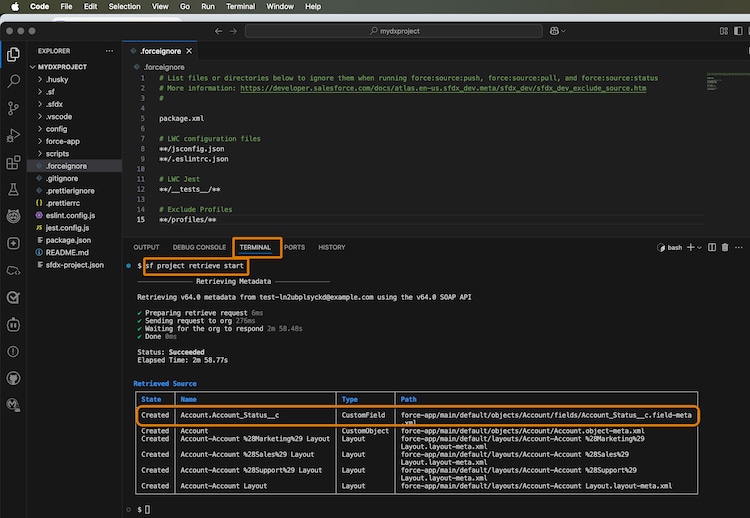Image resolution: width=750 pixels, height=518 pixels.
Task: Switch to the HISTORY tab
Action: pos(331,247)
